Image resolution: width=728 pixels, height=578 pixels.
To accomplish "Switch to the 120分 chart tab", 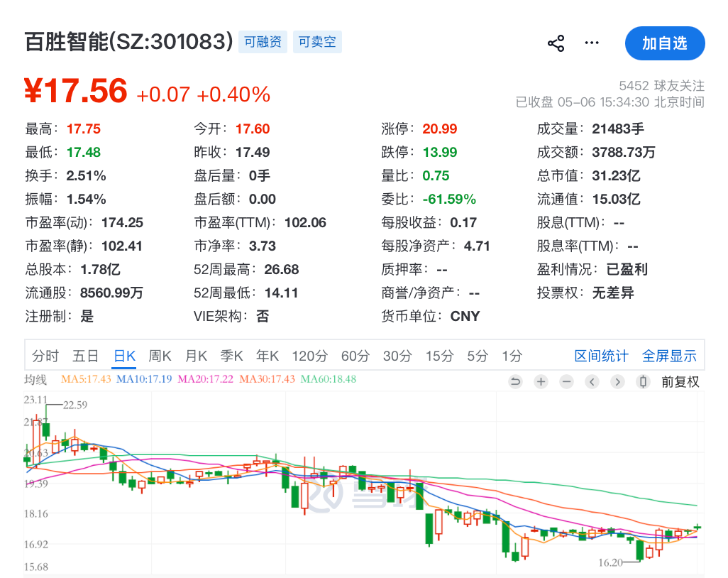I will point(309,356).
